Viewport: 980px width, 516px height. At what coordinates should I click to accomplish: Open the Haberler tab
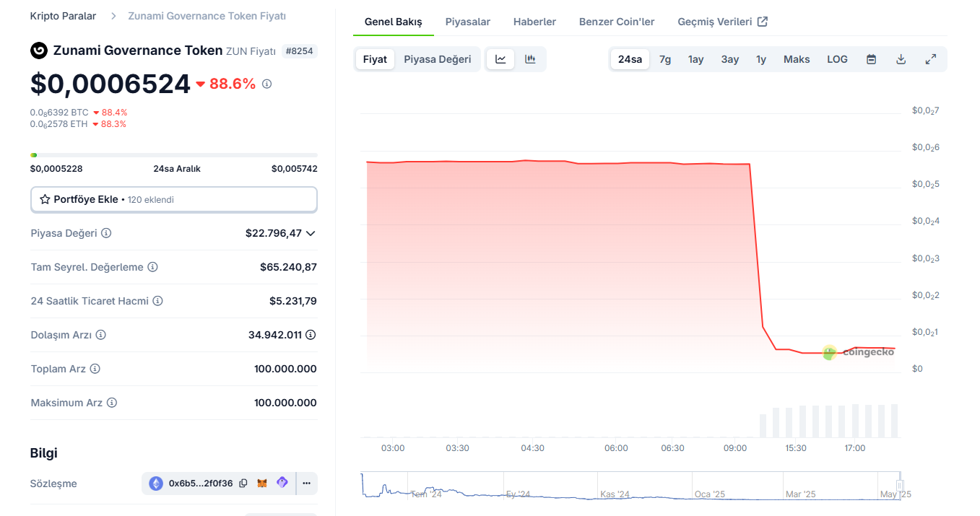coord(534,22)
